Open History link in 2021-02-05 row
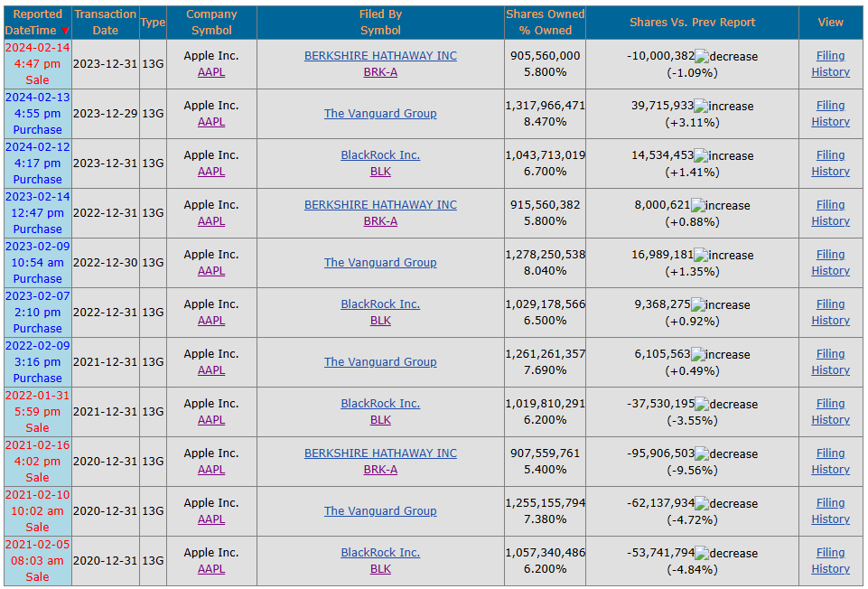The image size is (868, 589). pos(830,568)
